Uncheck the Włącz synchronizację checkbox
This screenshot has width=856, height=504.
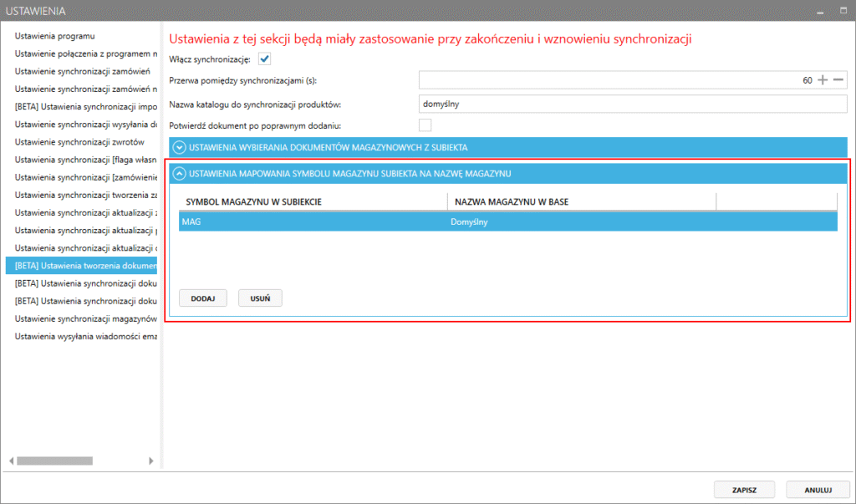(265, 59)
